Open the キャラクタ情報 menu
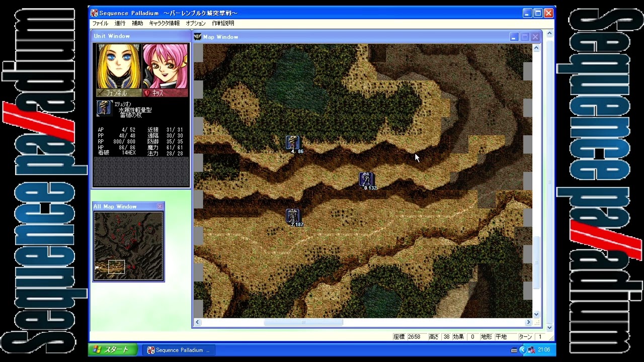Screen dimensions: 644x362 click(164, 23)
